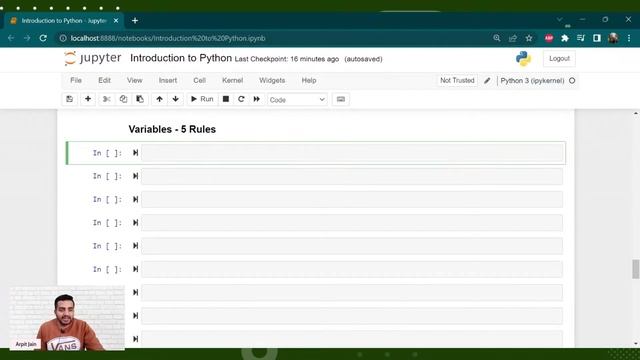This screenshot has height=360, width=640.
Task: Focus the fifth empty code cell
Action: pos(352,246)
